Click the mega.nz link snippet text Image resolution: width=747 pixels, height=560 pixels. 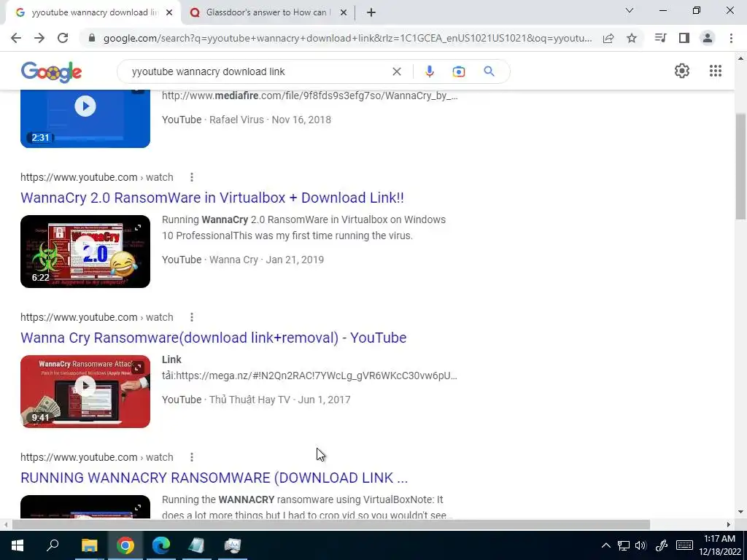coord(309,376)
